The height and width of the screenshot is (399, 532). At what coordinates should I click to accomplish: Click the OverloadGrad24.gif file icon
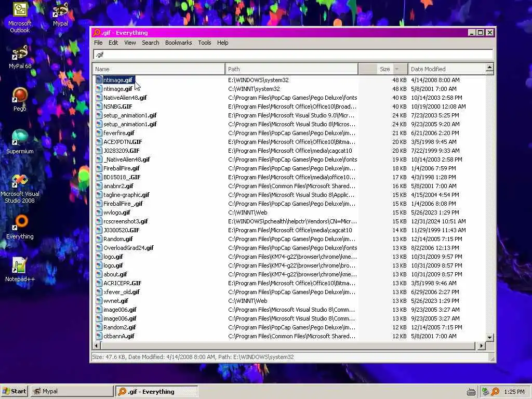tap(99, 248)
